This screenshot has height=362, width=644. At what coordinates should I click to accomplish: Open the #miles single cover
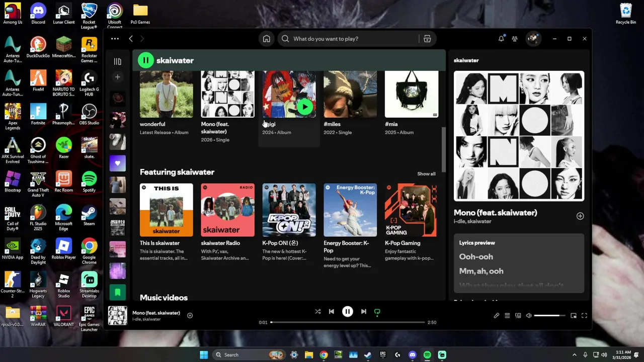[x=350, y=94]
